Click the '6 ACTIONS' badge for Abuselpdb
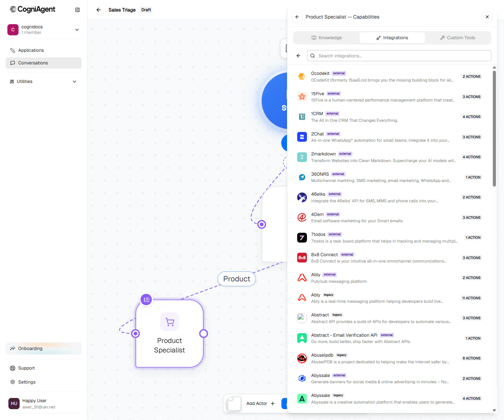This screenshot has height=420, width=504. [x=471, y=358]
